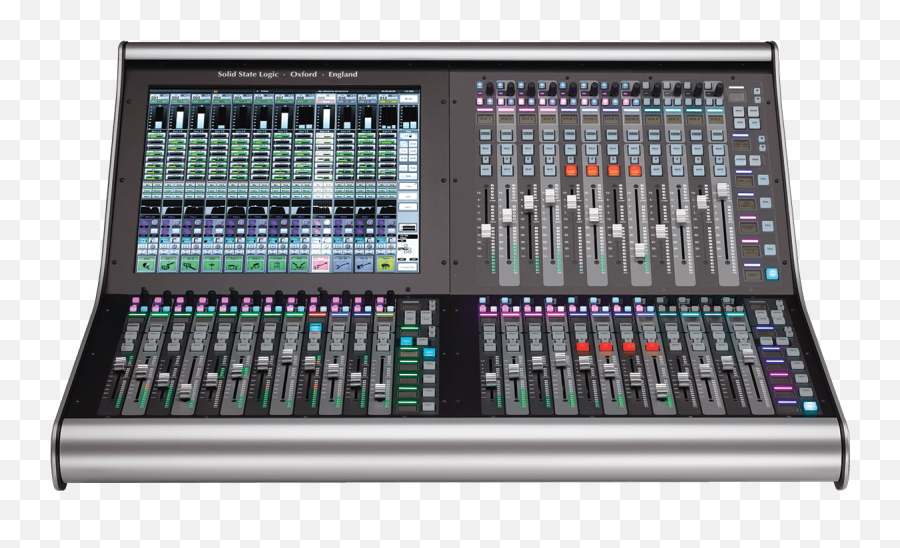
Task: Select the channel 003 instrument icon on touchscreen
Action: coord(190,264)
